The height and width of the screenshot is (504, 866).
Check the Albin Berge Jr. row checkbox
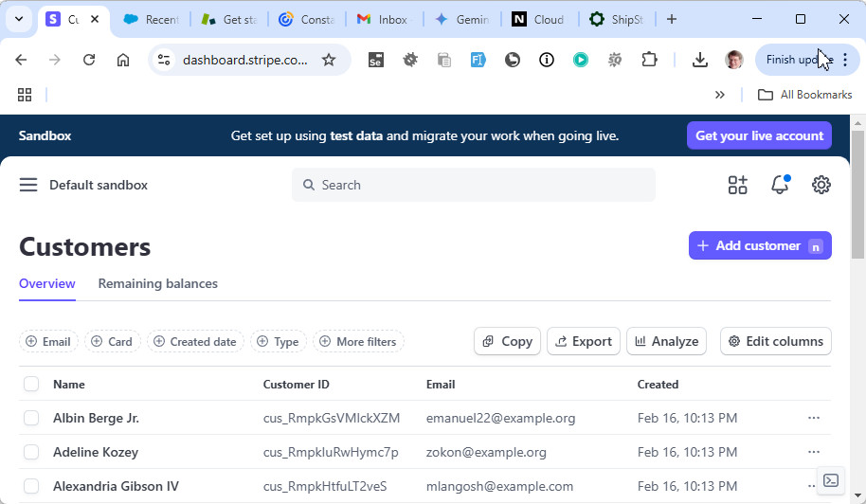[x=31, y=418]
